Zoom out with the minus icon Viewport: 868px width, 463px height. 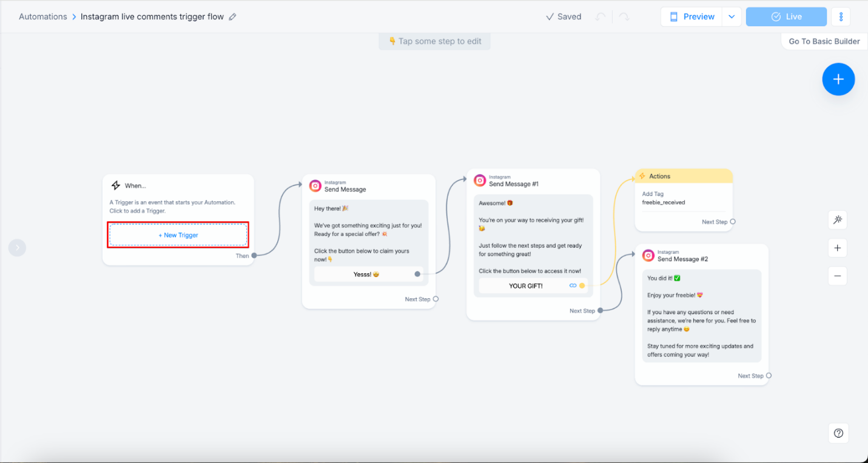[838, 276]
